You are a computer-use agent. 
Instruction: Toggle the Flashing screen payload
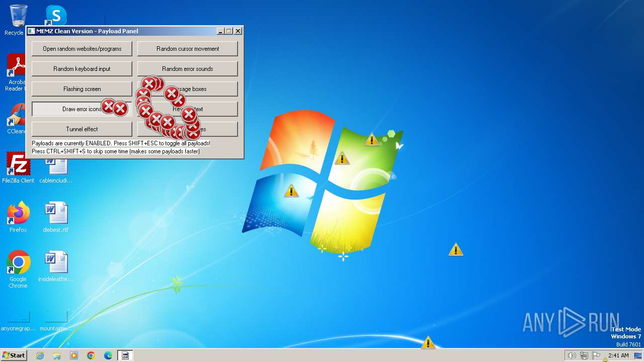tap(82, 89)
